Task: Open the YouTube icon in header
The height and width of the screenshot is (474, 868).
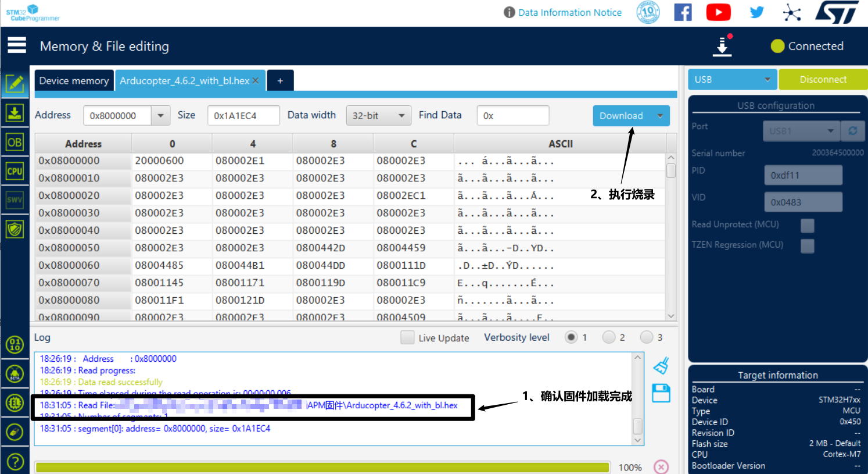Action: click(x=718, y=12)
